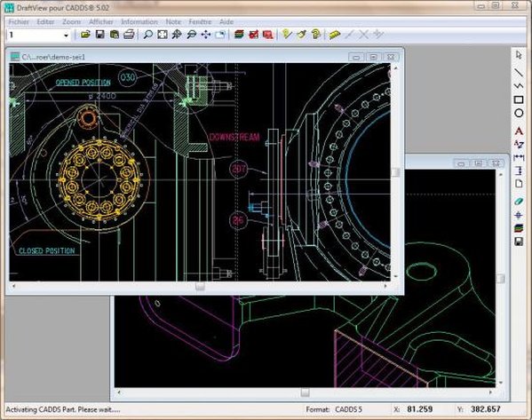The width and height of the screenshot is (532, 420).
Task: Open markup layers icon in right sidebar
Action: [519, 228]
